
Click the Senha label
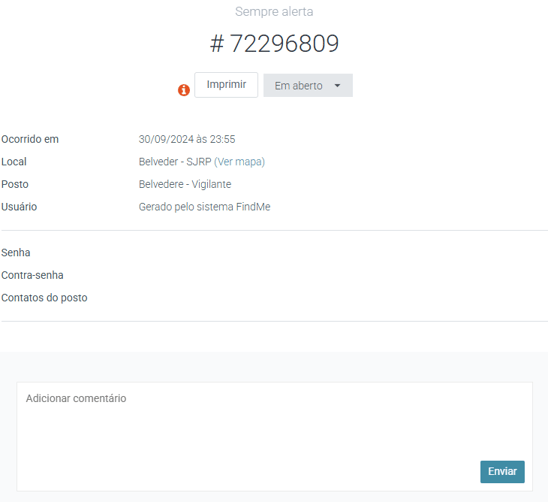16,252
